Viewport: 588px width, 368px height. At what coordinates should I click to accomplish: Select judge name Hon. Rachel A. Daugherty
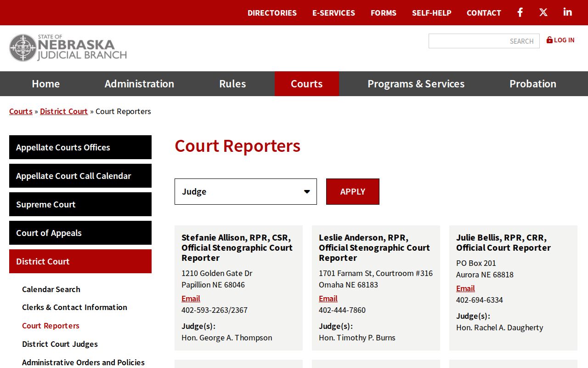tap(500, 328)
